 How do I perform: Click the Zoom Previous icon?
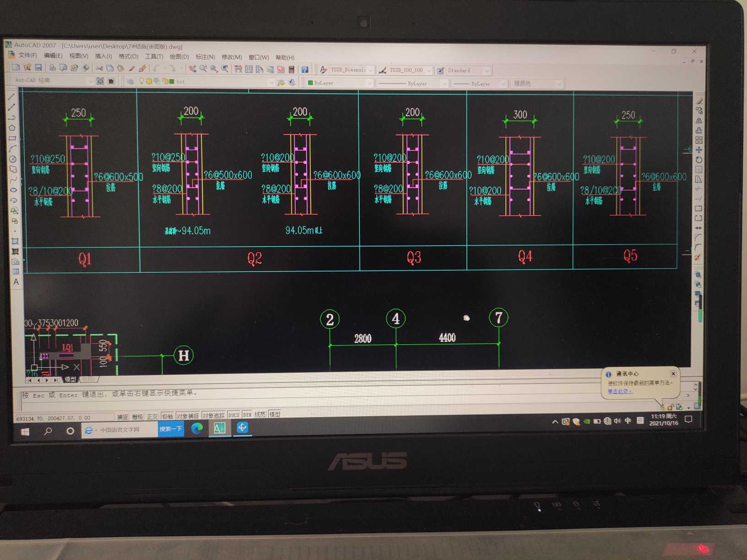225,69
